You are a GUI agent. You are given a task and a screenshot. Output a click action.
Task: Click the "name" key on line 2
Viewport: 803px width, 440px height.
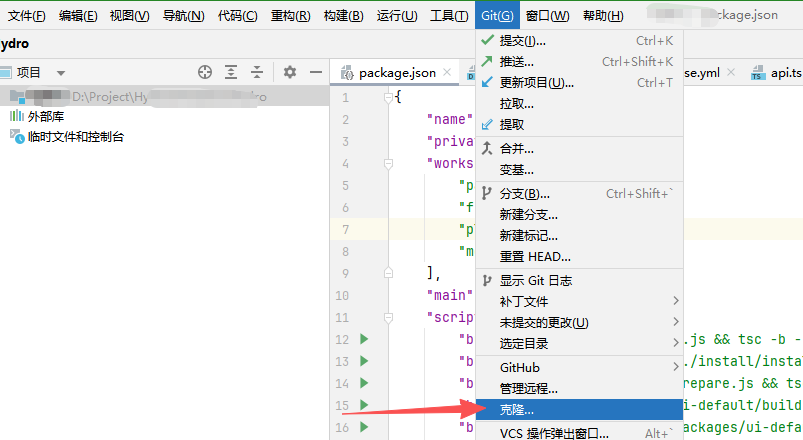pos(450,119)
